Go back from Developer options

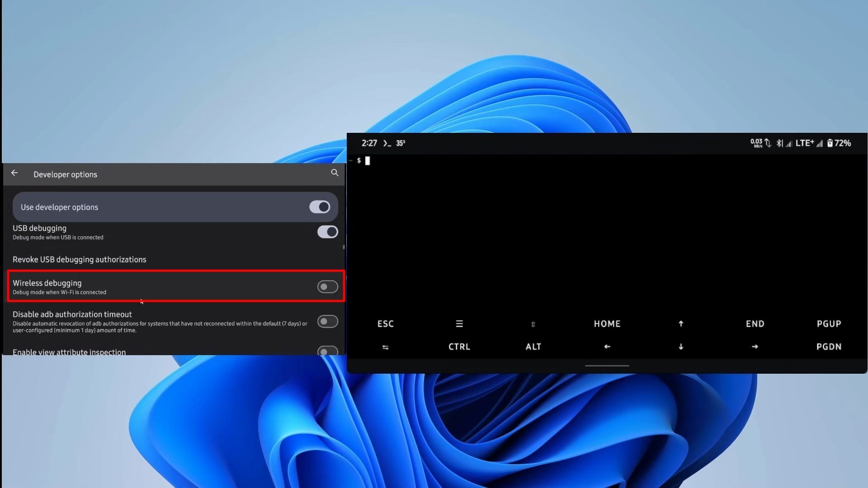pyautogui.click(x=14, y=173)
